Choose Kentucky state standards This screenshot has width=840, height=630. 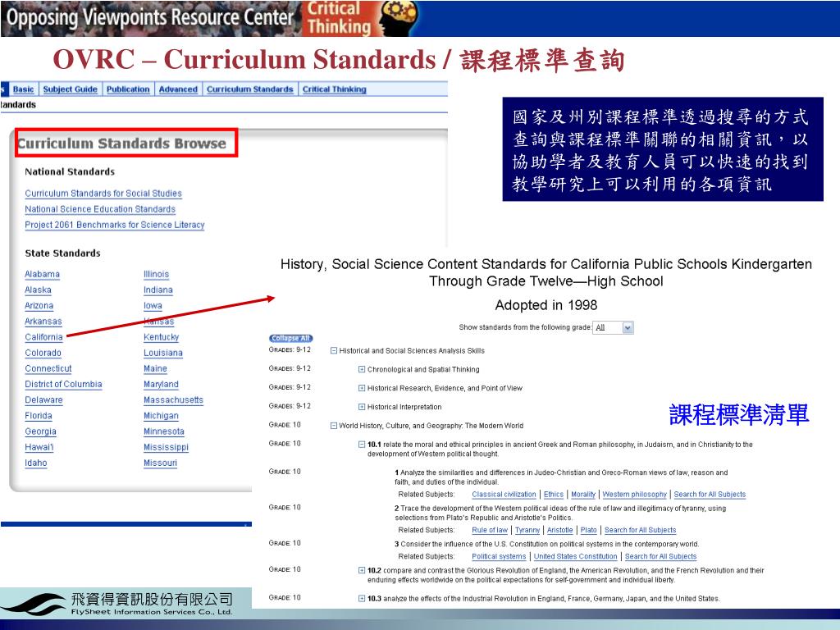coord(162,337)
